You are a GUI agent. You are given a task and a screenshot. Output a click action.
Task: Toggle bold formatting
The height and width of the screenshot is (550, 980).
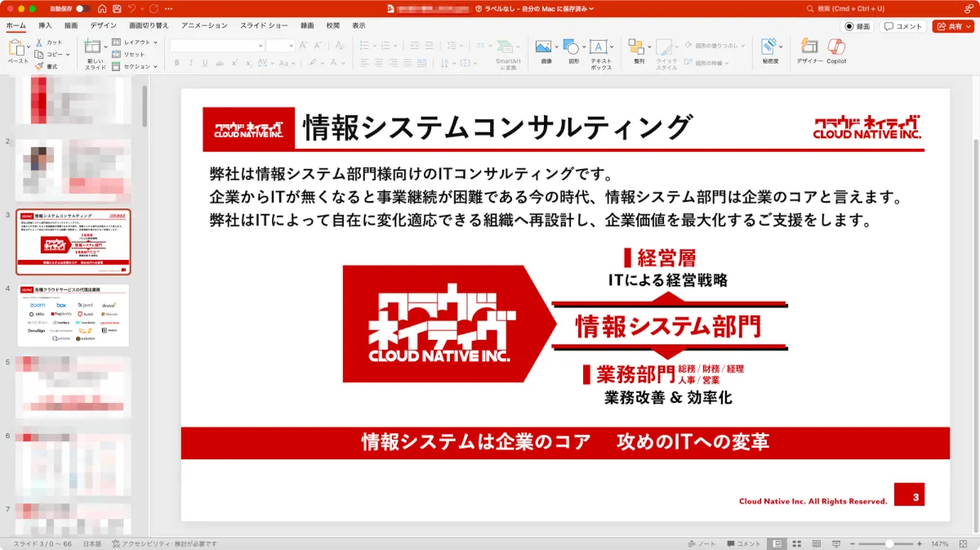[x=176, y=62]
